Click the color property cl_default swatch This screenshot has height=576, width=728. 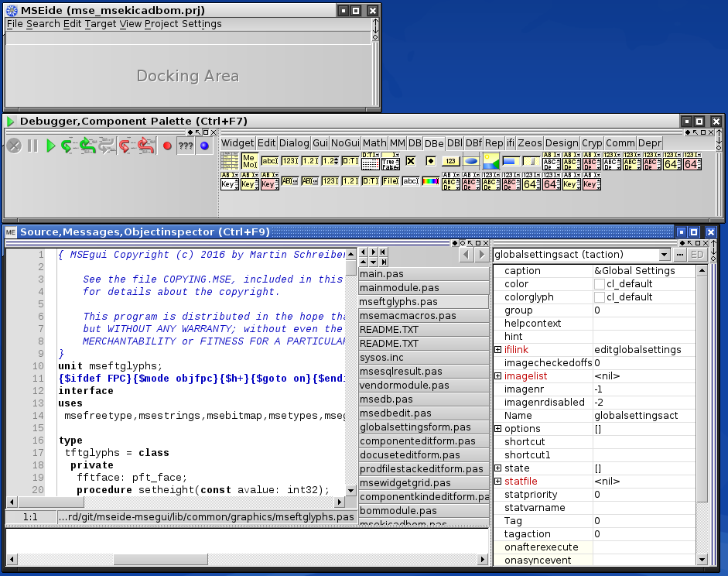[599, 284]
